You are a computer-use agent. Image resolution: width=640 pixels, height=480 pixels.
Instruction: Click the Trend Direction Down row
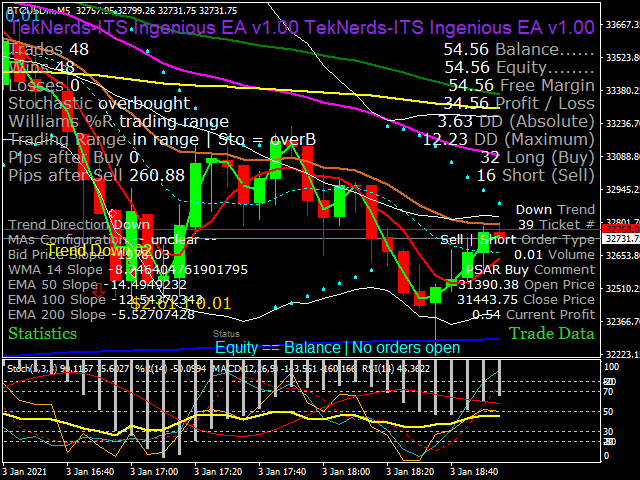[79, 224]
